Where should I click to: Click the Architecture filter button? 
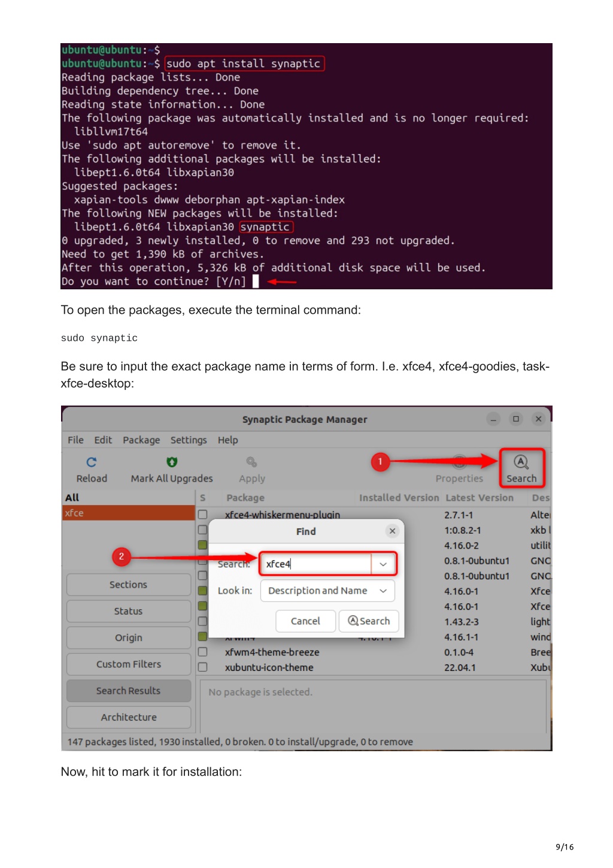tap(129, 717)
